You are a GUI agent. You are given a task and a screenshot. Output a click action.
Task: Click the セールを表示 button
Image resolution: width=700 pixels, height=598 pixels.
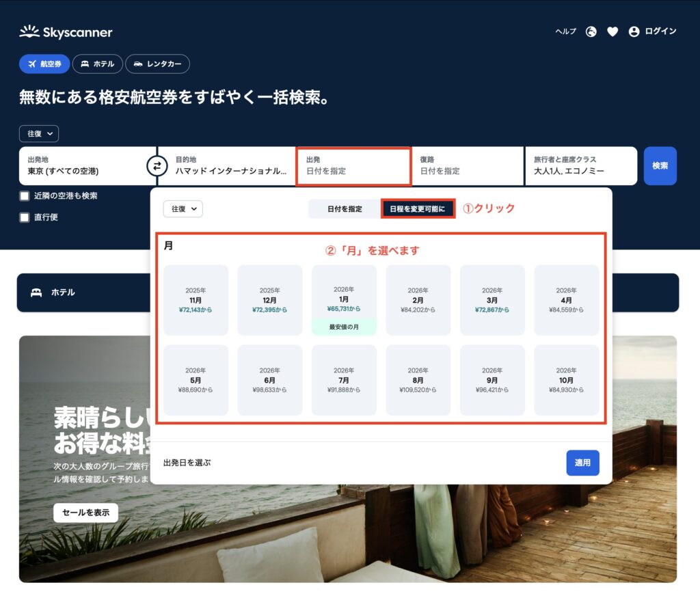pyautogui.click(x=85, y=513)
